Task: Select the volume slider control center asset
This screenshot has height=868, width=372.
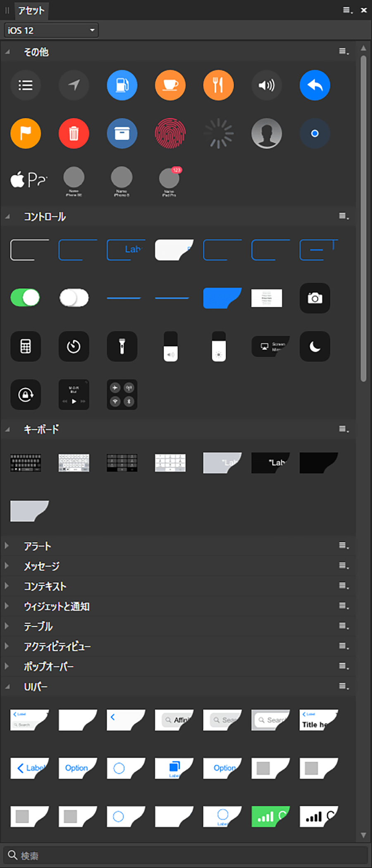Action: click(x=170, y=347)
